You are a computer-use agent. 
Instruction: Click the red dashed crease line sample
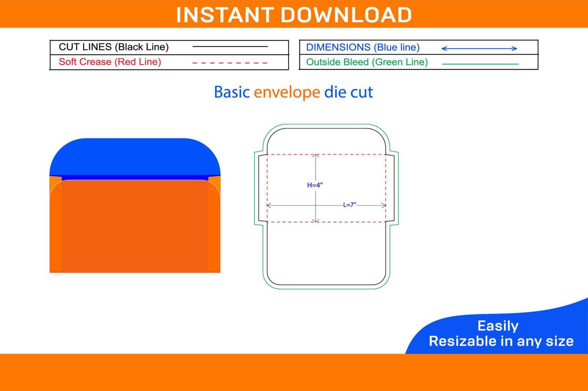point(230,63)
